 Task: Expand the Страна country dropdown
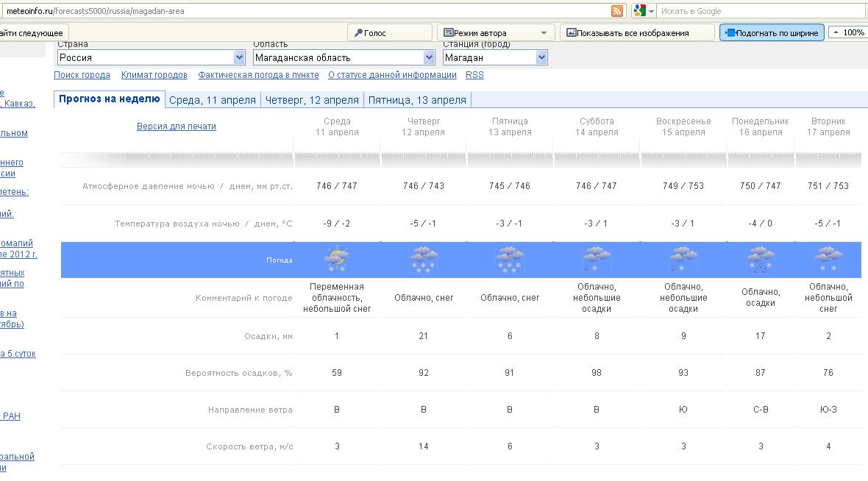click(x=239, y=57)
